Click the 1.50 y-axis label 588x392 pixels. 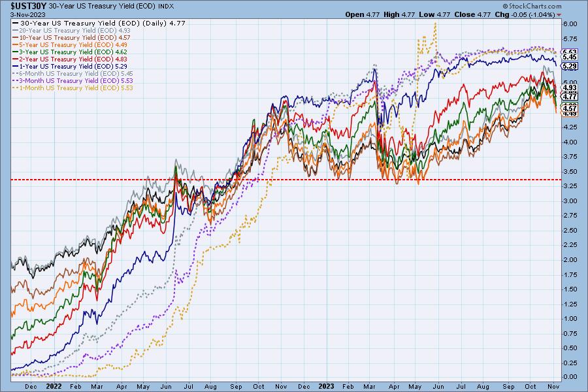[x=570, y=289]
